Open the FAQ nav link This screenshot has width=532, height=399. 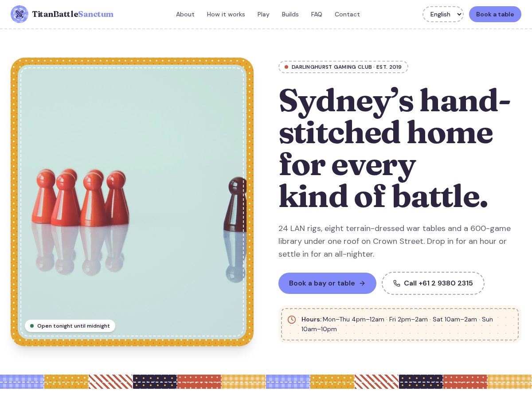coord(317,14)
